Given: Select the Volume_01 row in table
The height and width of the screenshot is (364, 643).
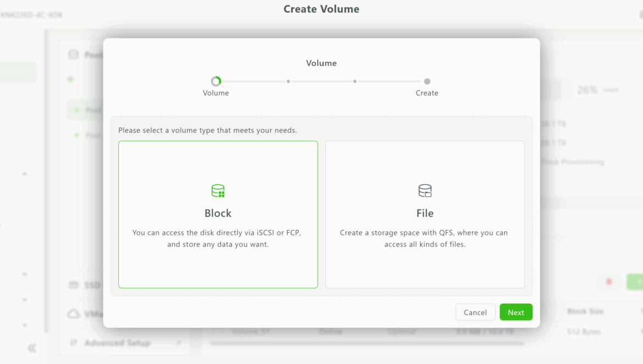Looking at the screenshot, I should [252, 332].
